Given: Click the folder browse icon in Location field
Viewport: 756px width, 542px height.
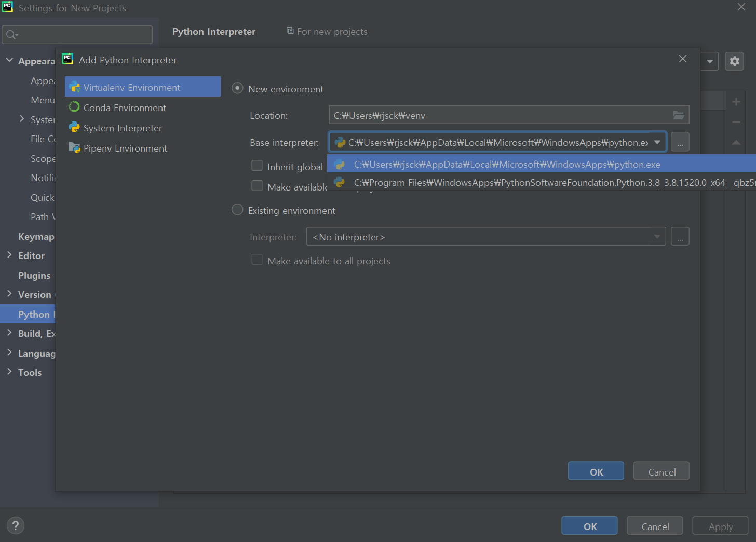Looking at the screenshot, I should tap(679, 115).
